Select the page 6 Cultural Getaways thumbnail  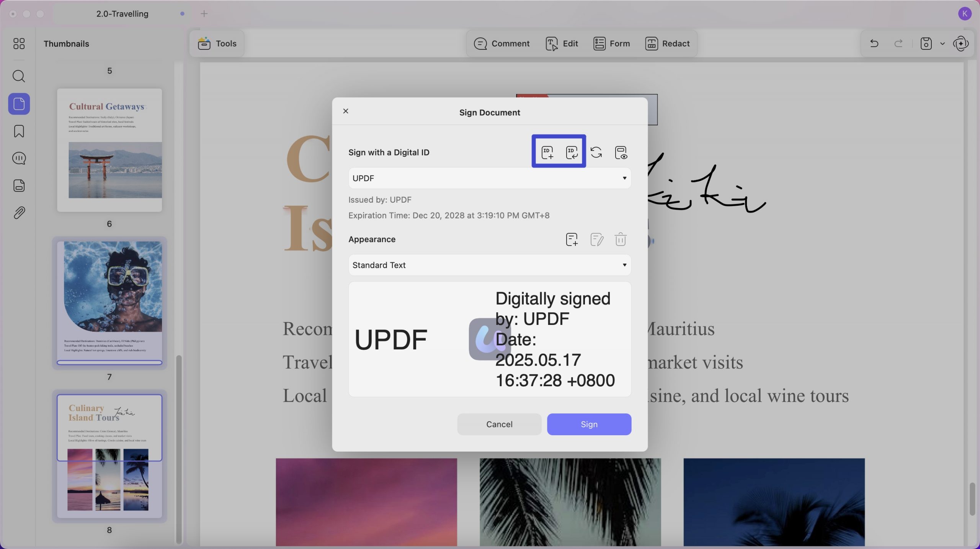point(109,150)
